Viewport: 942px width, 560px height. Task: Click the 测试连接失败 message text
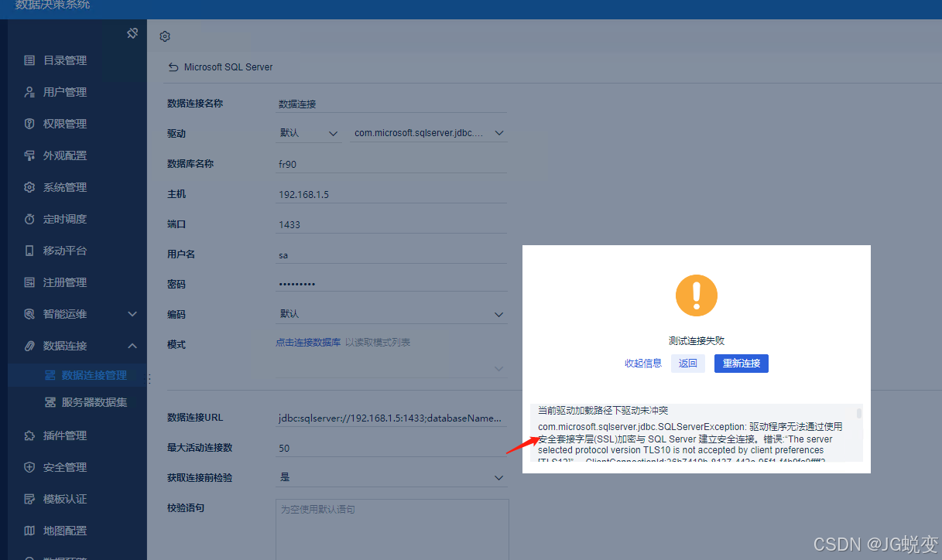click(x=697, y=340)
